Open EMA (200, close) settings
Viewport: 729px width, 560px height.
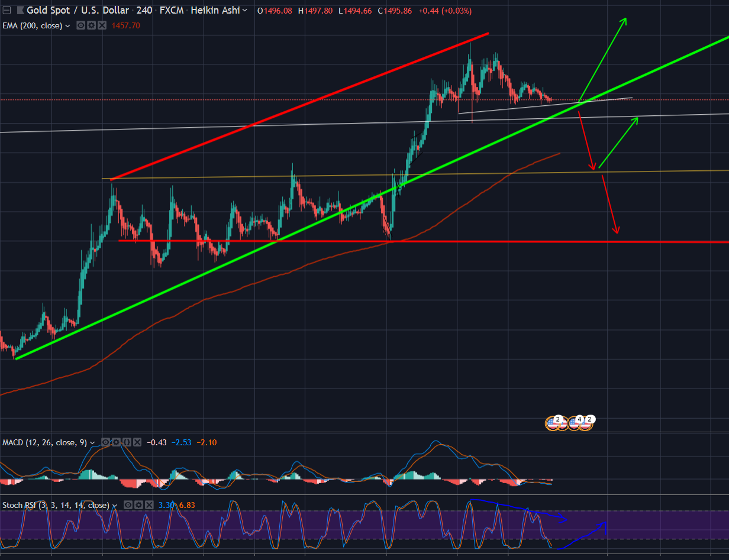pos(92,25)
